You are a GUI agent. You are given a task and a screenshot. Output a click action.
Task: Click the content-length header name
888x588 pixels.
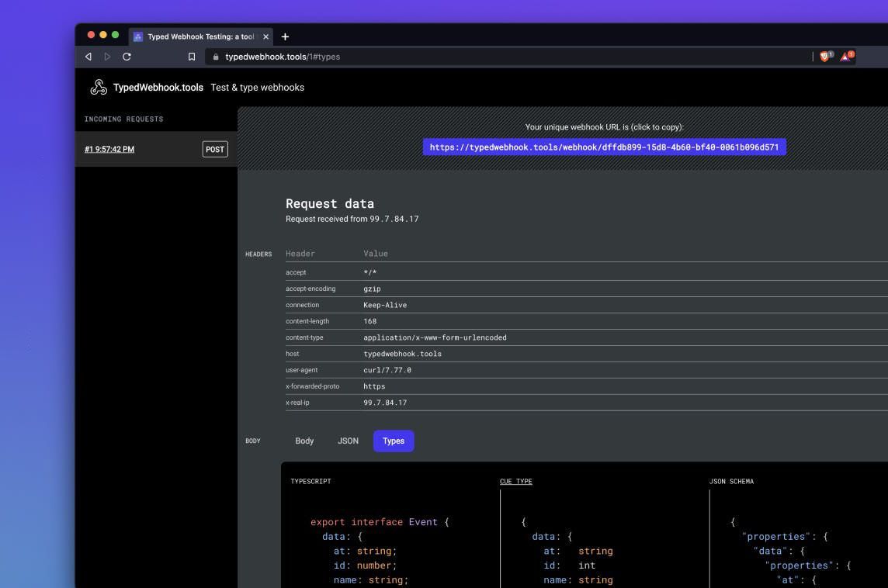307,321
